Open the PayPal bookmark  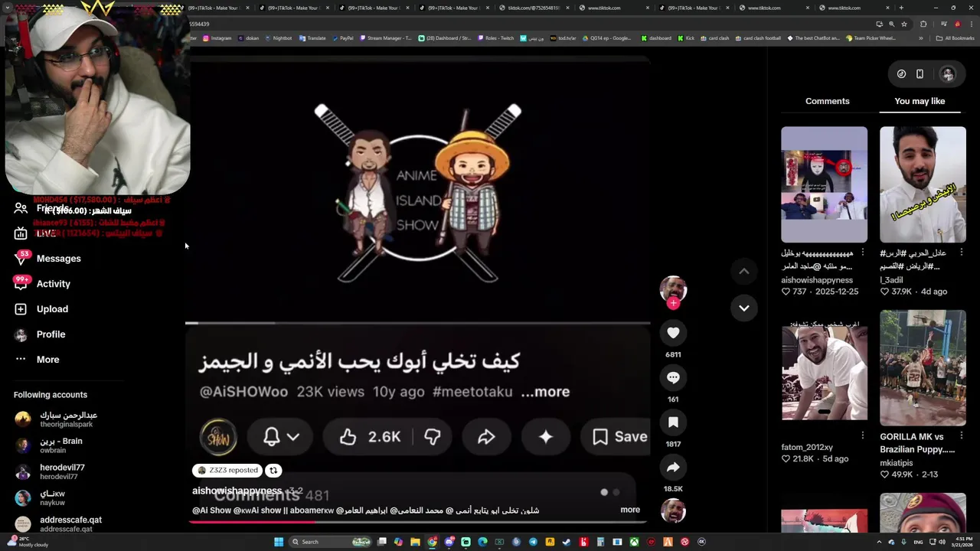point(342,38)
